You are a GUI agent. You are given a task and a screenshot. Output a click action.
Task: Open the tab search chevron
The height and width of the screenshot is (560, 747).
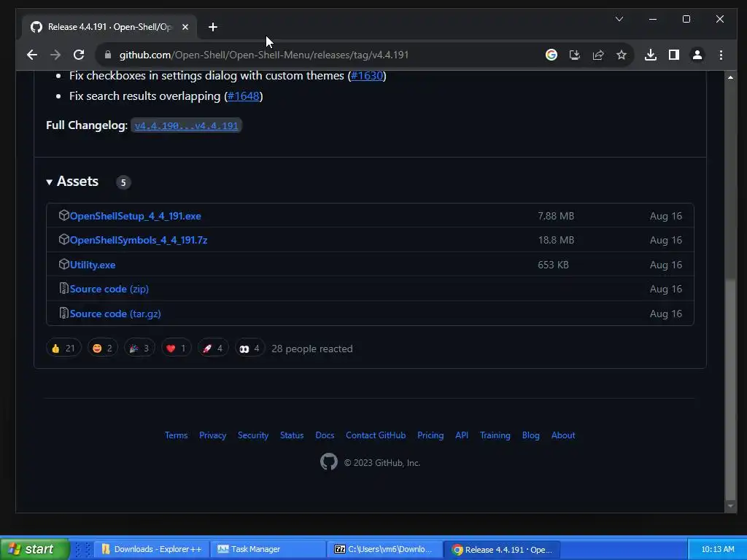619,19
